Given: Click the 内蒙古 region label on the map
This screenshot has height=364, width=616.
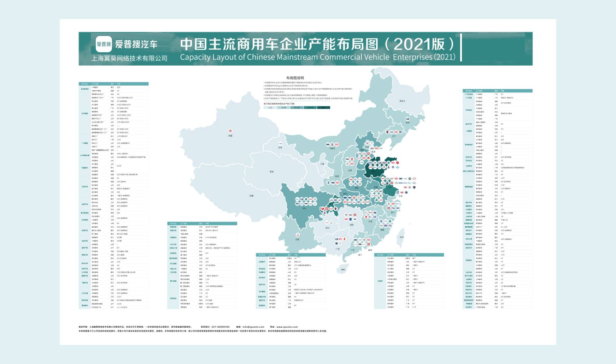Looking at the screenshot, I should 332,149.
